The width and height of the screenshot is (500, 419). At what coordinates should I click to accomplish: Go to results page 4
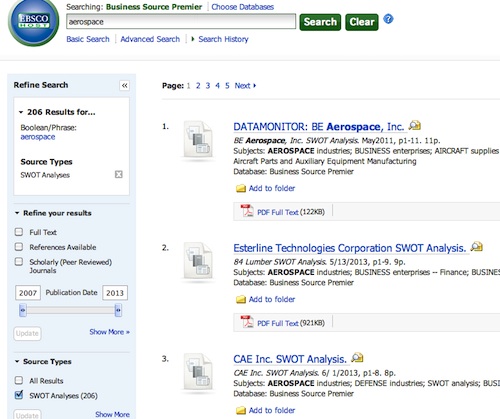coord(217,86)
